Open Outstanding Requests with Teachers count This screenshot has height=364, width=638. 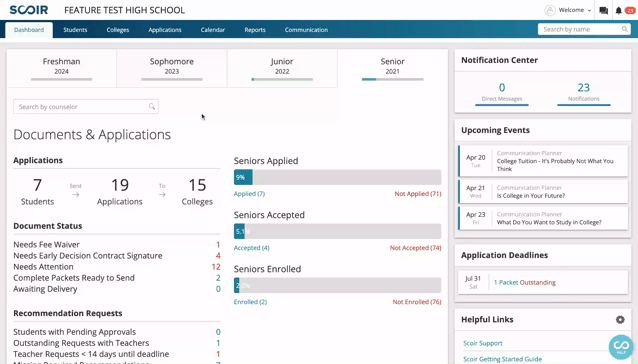point(218,343)
